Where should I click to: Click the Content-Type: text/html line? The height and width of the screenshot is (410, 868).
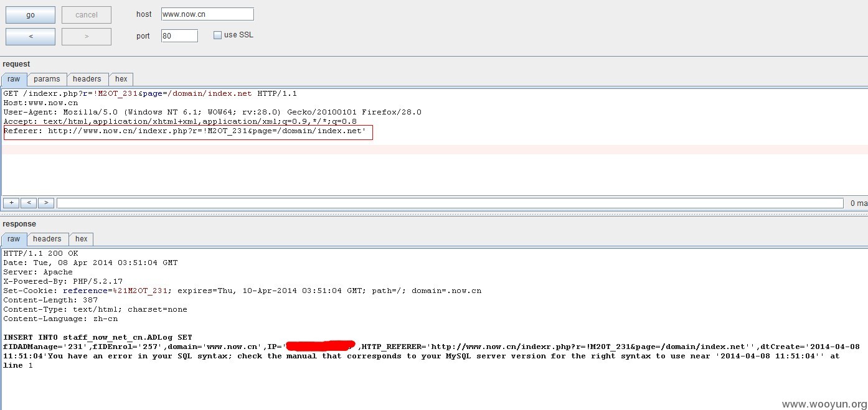[x=95, y=310]
